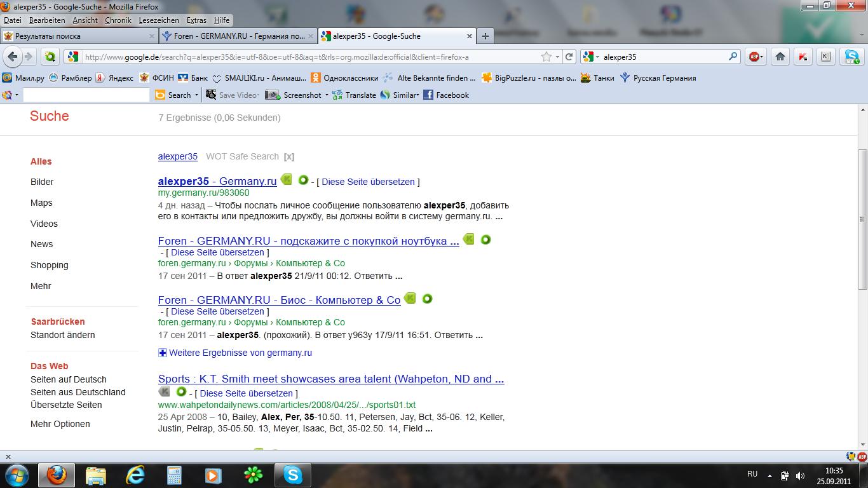Click the browser forward arrow button
The image size is (868, 488).
(x=28, y=57)
